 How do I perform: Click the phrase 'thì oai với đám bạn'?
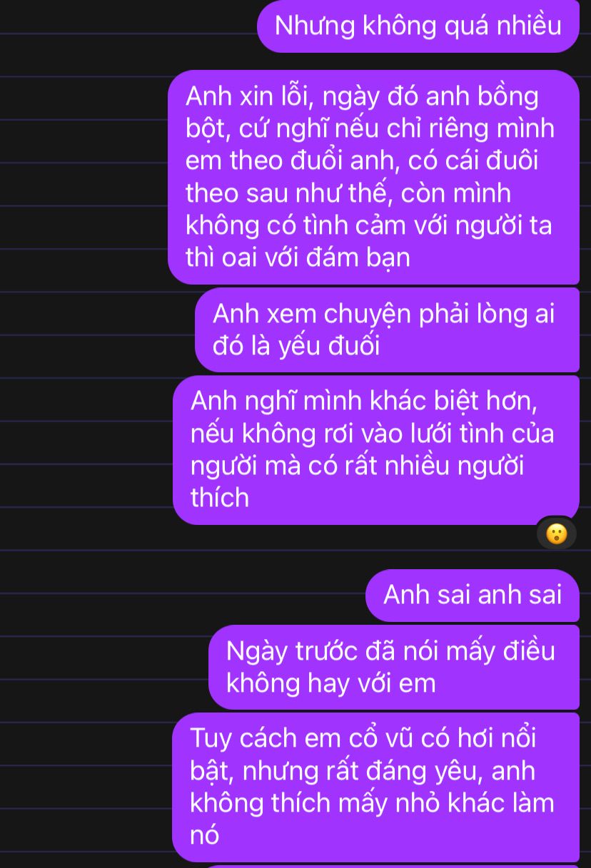coord(298,257)
